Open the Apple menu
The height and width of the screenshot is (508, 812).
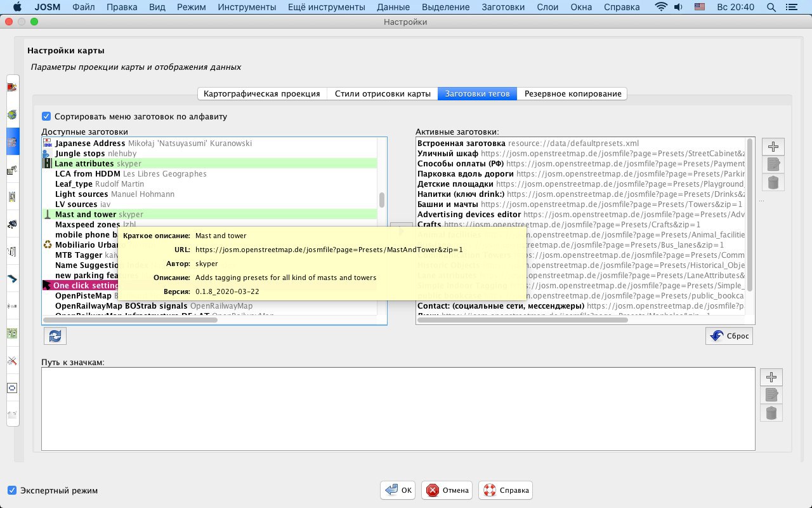click(17, 8)
